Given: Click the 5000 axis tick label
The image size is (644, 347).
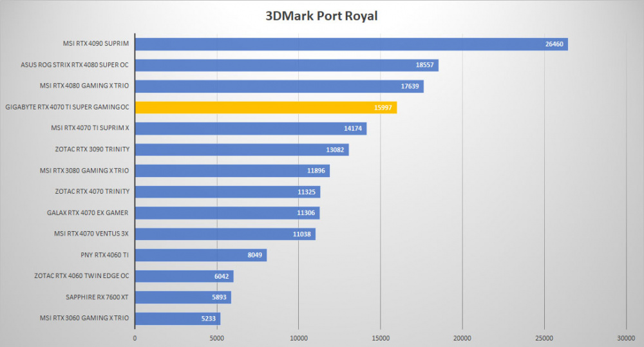Looking at the screenshot, I should pyautogui.click(x=217, y=339).
